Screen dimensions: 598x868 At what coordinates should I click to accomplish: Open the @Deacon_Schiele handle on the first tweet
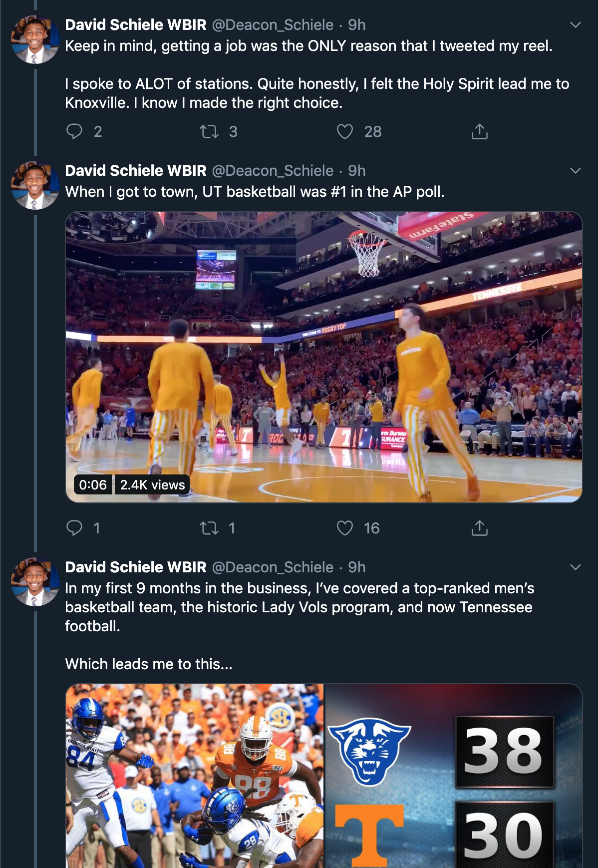pyautogui.click(x=273, y=25)
